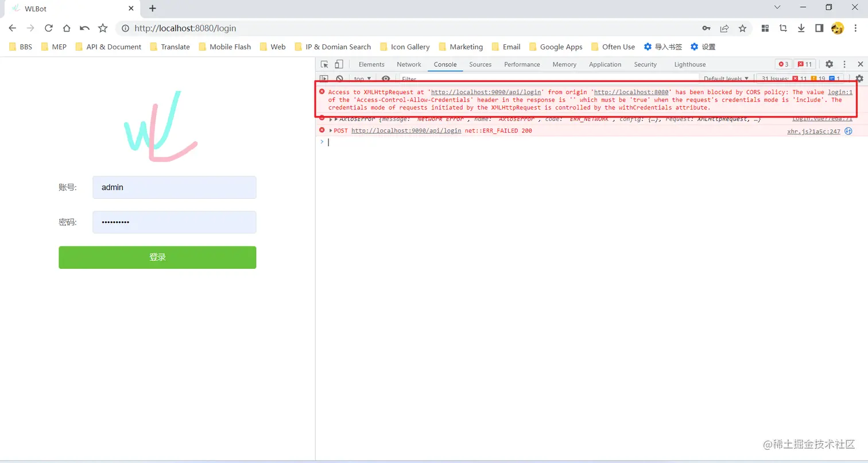Launch the crop screenshot tool
The image size is (868, 463).
click(783, 28)
